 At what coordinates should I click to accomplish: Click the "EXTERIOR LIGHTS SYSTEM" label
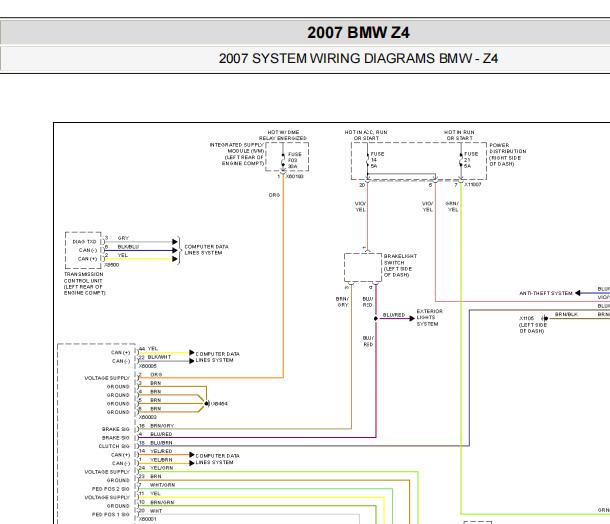[429, 317]
